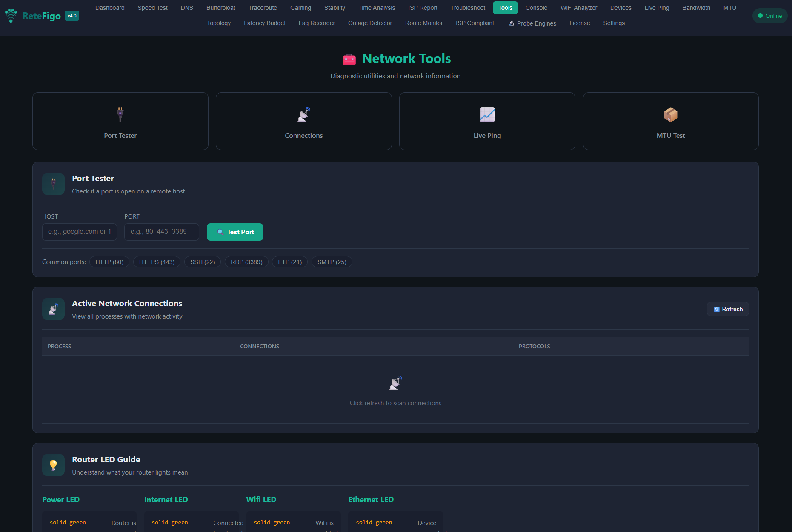The width and height of the screenshot is (792, 532).
Task: Select the SMTP (25) common port chip
Action: click(x=332, y=262)
